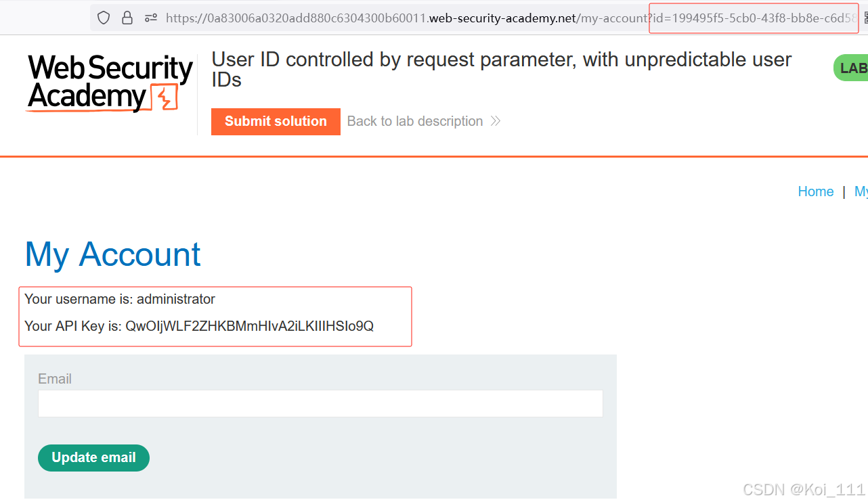This screenshot has width=868, height=504.
Task: Click the username administrator line
Action: point(120,299)
